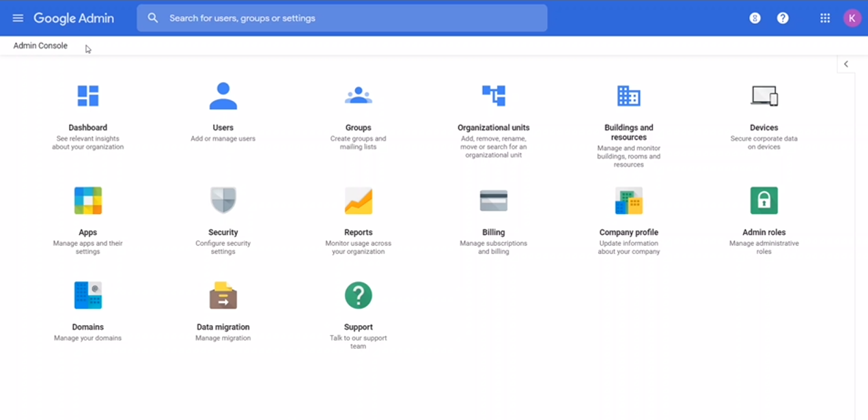The height and width of the screenshot is (420, 868).
Task: Click 'Add or manage users' description
Action: 223,139
